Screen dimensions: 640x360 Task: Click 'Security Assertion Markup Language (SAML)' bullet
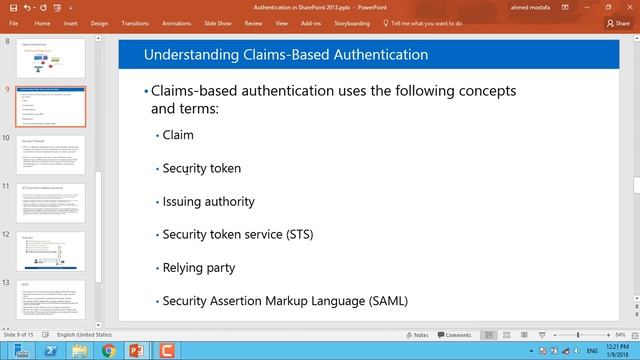(x=285, y=301)
